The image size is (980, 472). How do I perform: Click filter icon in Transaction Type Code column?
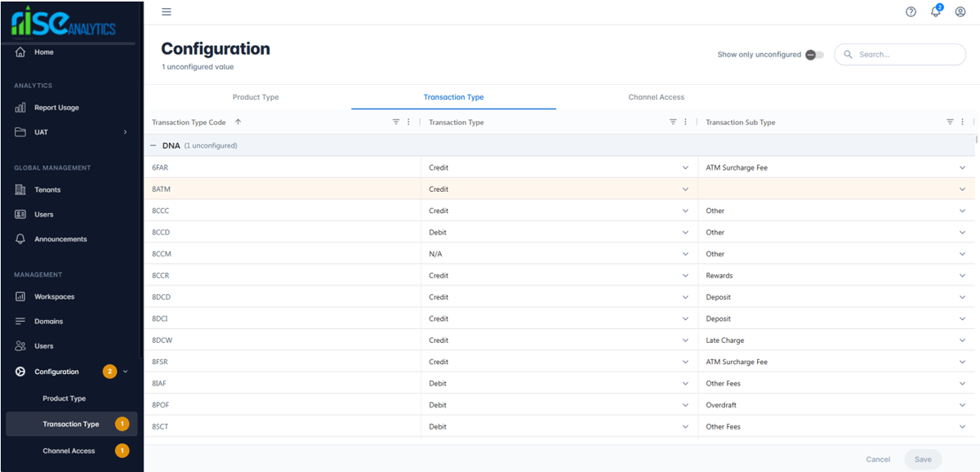pyautogui.click(x=396, y=122)
